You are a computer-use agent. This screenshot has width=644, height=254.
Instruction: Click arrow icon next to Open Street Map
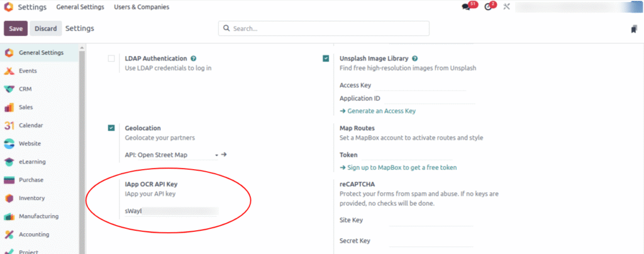click(x=224, y=155)
